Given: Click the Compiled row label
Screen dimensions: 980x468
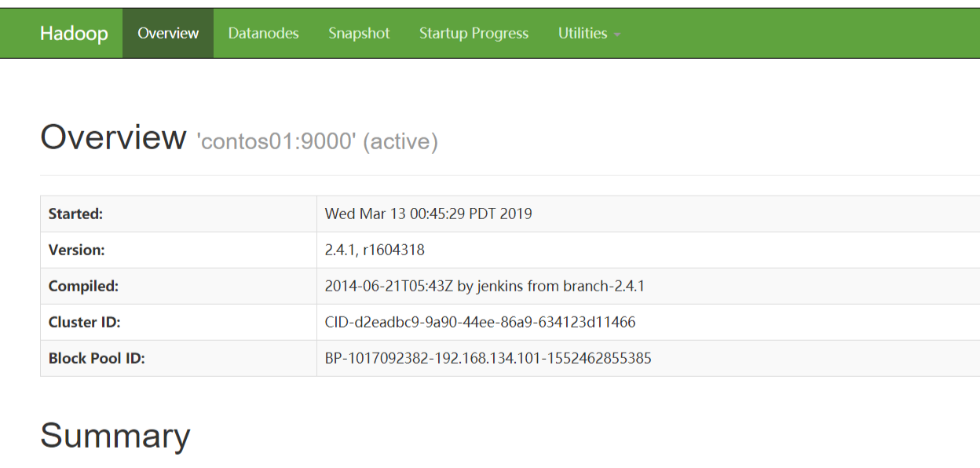Looking at the screenshot, I should coord(83,286).
